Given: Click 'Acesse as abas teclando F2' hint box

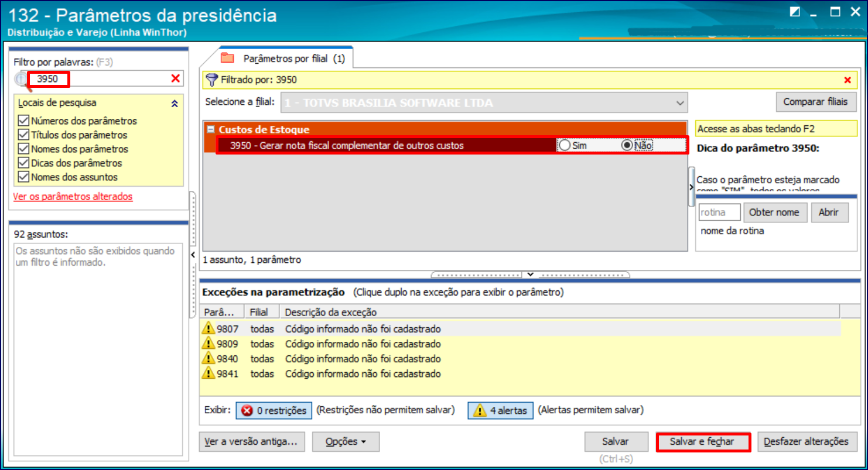Looking at the screenshot, I should [776, 129].
